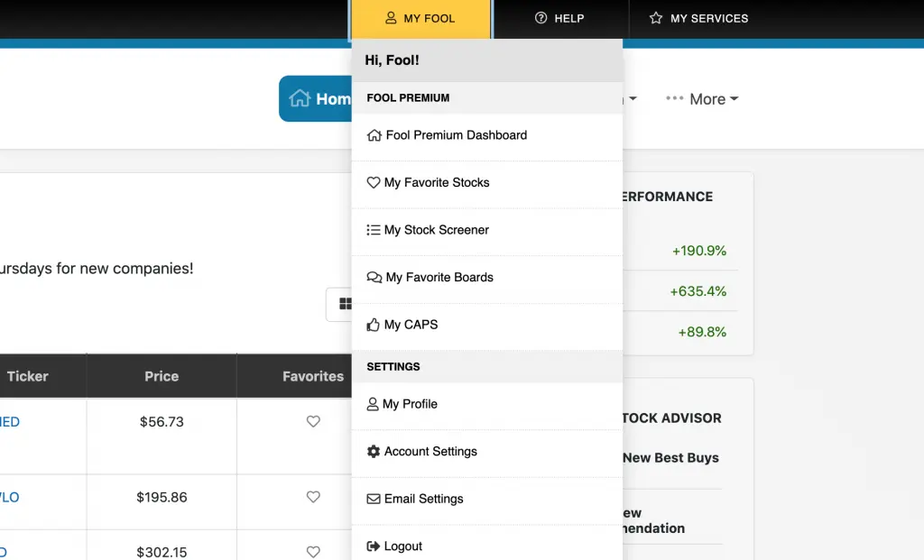
Task: Open the MY SERVICES menu
Action: pyautogui.click(x=699, y=19)
